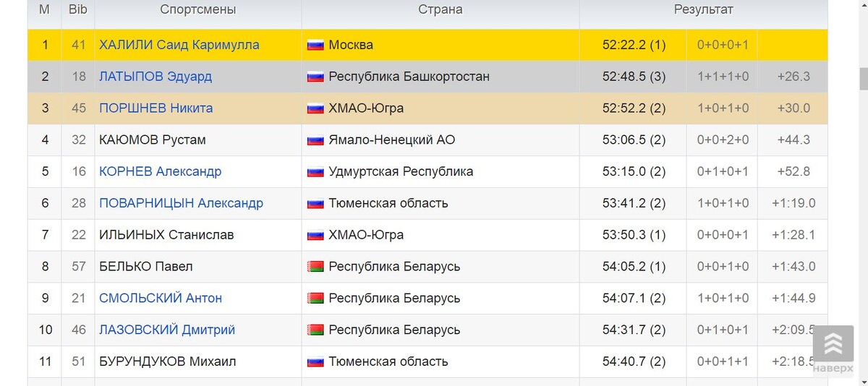The height and width of the screenshot is (386, 868).
Task: Click the Russian flag beside Ямало-Ненецкий АО
Action: [x=315, y=140]
